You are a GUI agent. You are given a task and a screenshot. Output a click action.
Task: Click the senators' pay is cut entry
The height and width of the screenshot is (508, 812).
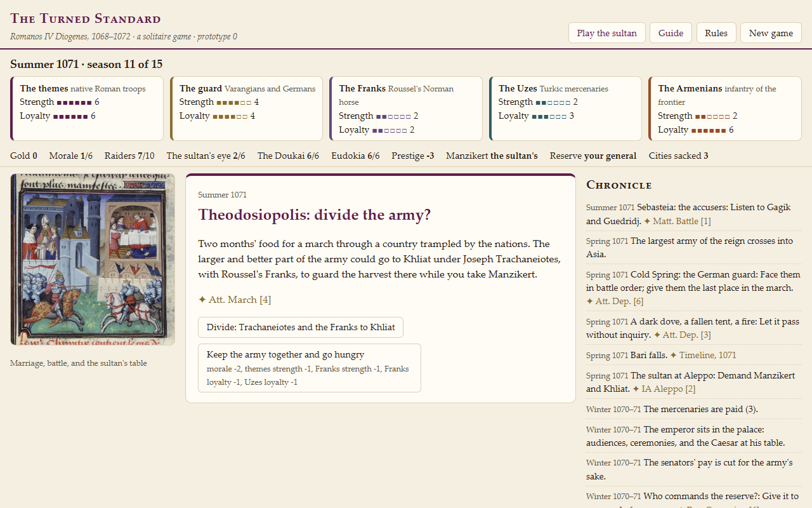pyautogui.click(x=694, y=469)
